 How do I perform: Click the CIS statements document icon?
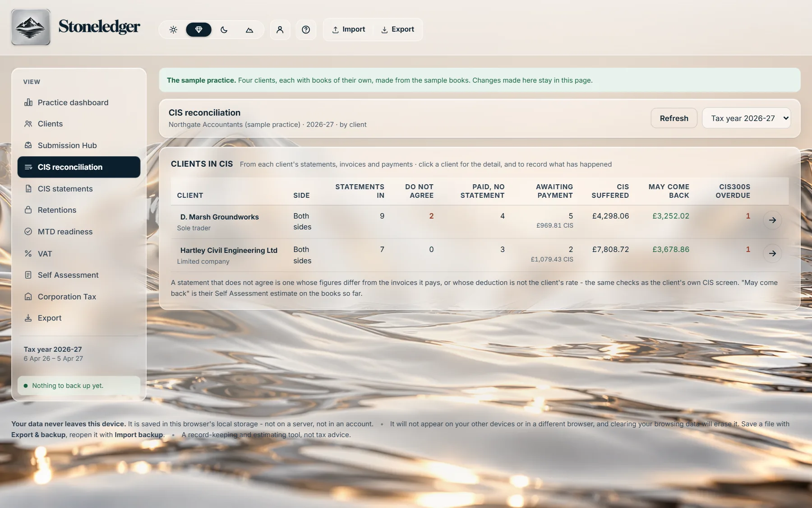[28, 189]
